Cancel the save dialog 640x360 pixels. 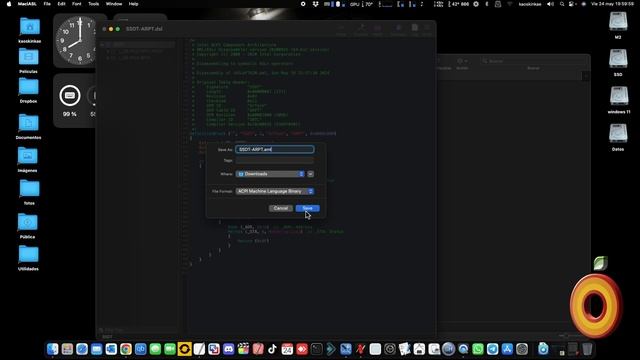point(281,208)
